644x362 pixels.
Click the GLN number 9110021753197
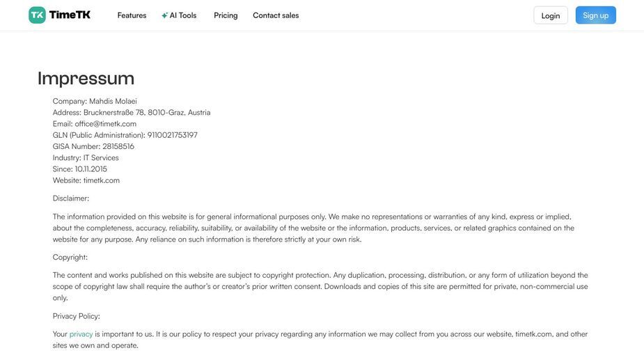point(173,135)
